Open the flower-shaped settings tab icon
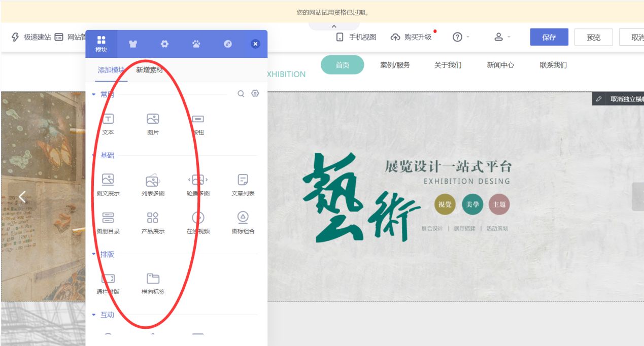Screen dimensions: 644x346 point(164,44)
